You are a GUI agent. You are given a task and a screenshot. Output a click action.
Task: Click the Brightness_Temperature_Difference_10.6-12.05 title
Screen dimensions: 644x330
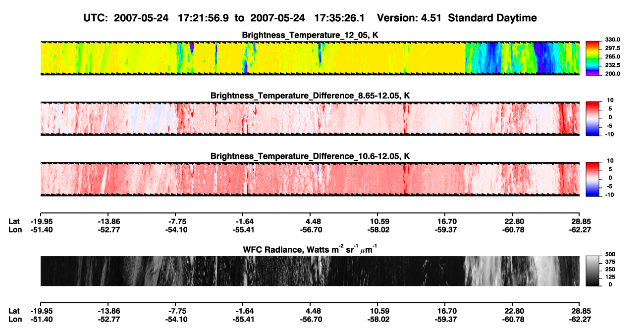pos(310,156)
